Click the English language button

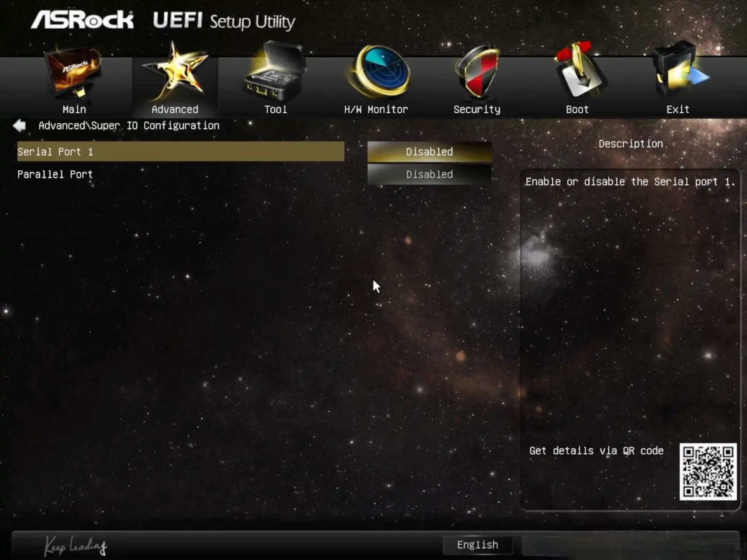click(477, 545)
